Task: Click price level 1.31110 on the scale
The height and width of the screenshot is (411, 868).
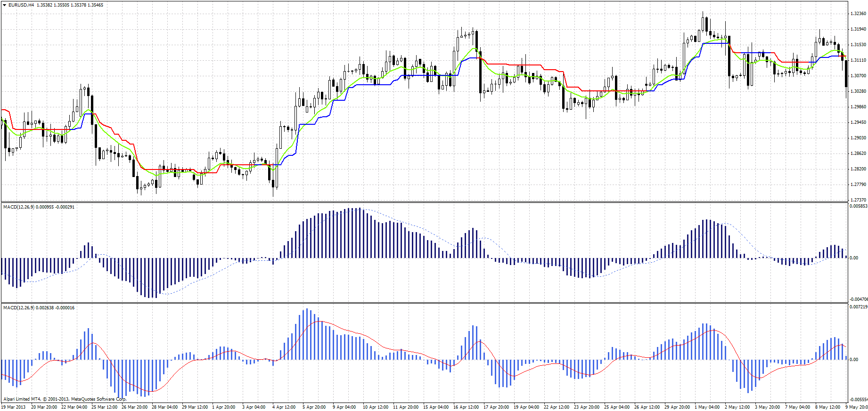Action: (x=859, y=60)
